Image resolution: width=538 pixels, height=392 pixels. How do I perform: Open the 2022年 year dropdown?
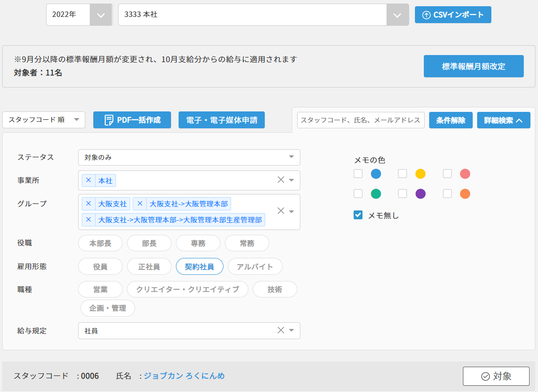80,15
